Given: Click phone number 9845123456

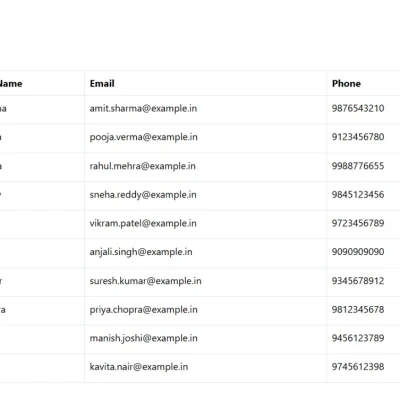Looking at the screenshot, I should (358, 195).
